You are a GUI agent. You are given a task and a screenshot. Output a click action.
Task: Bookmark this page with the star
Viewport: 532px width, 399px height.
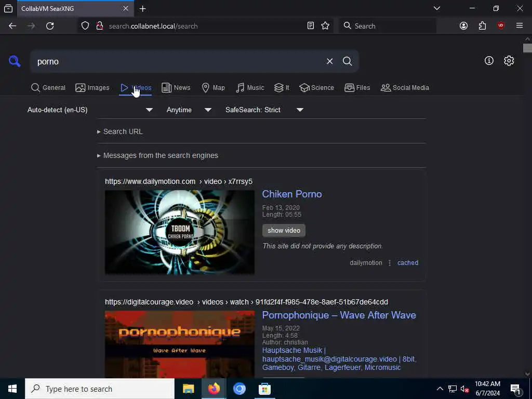pos(325,26)
